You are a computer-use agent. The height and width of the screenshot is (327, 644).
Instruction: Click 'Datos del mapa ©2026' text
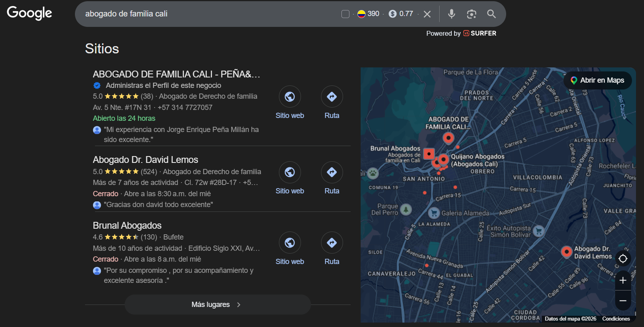[x=570, y=319]
